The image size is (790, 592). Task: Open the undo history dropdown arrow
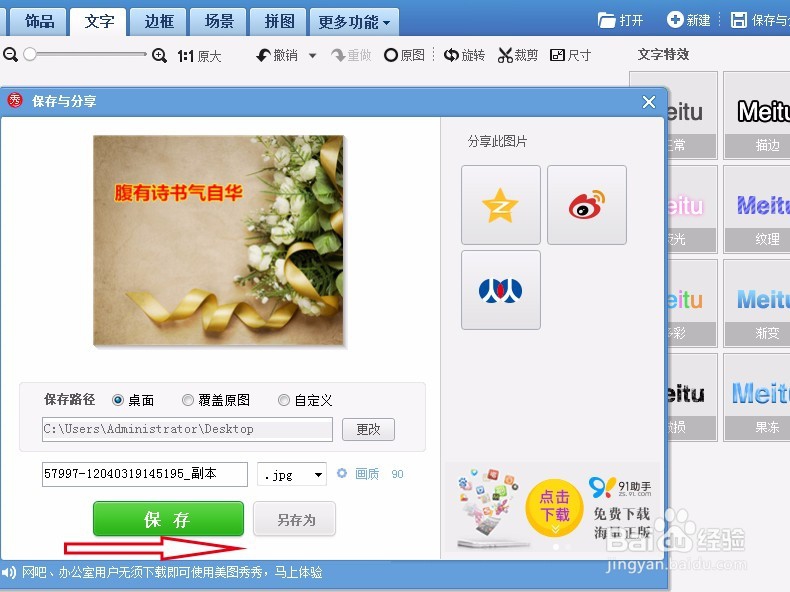pyautogui.click(x=312, y=55)
